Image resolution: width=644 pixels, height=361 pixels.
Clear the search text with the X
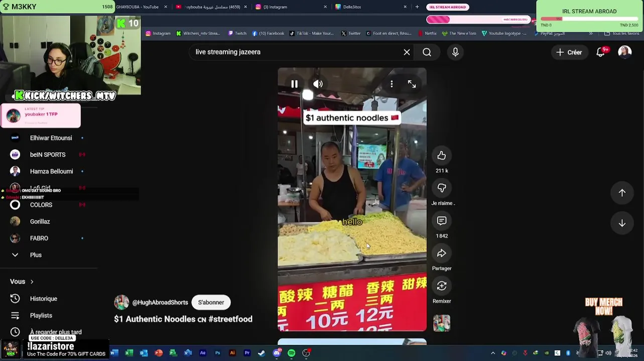tap(407, 52)
